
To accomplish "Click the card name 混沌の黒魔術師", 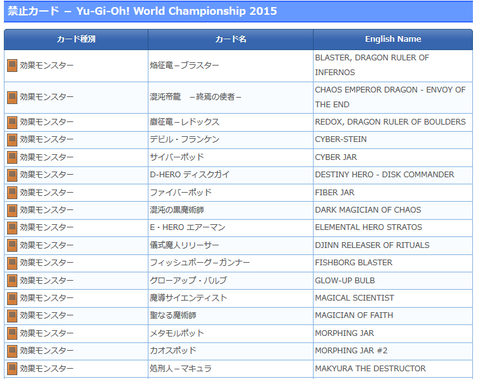I will (x=177, y=210).
